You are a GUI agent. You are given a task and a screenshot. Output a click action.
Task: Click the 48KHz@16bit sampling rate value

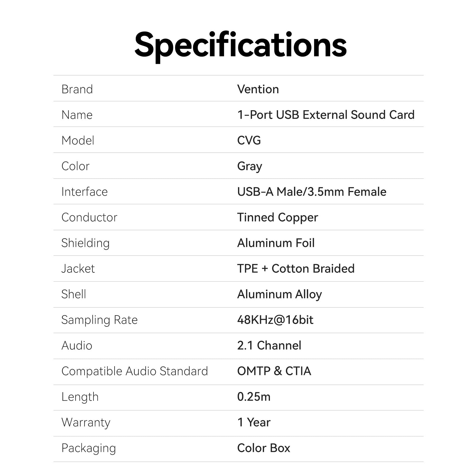[275, 320]
